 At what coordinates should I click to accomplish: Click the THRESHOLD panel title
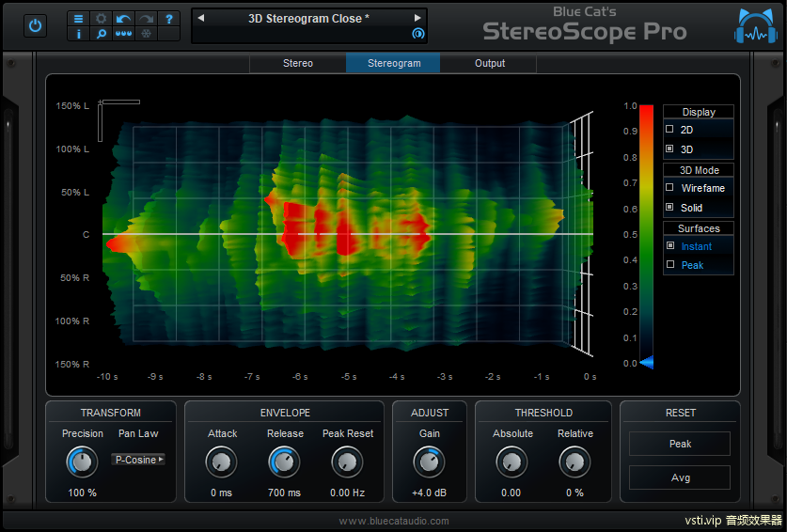pos(543,413)
